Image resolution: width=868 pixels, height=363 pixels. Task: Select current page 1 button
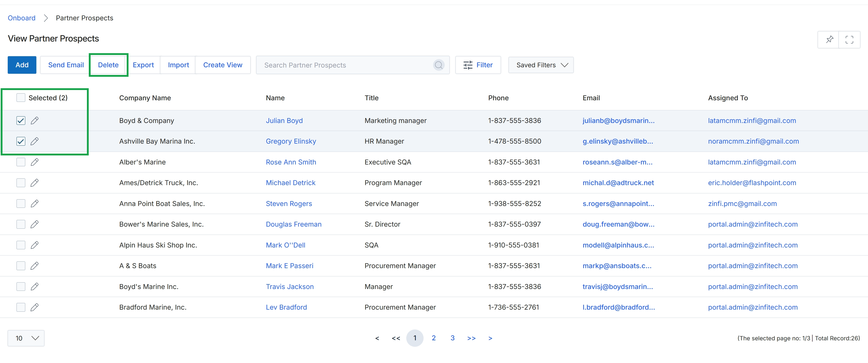click(415, 338)
